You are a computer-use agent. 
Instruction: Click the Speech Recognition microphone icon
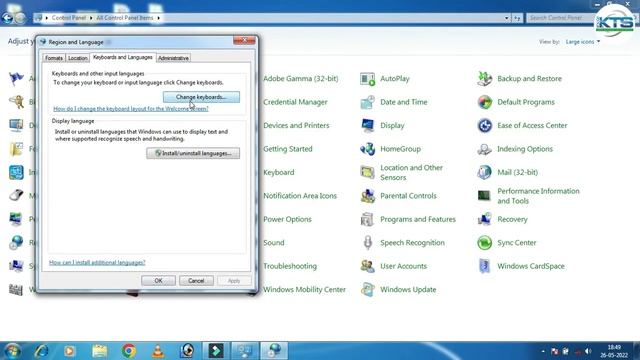coord(367,242)
